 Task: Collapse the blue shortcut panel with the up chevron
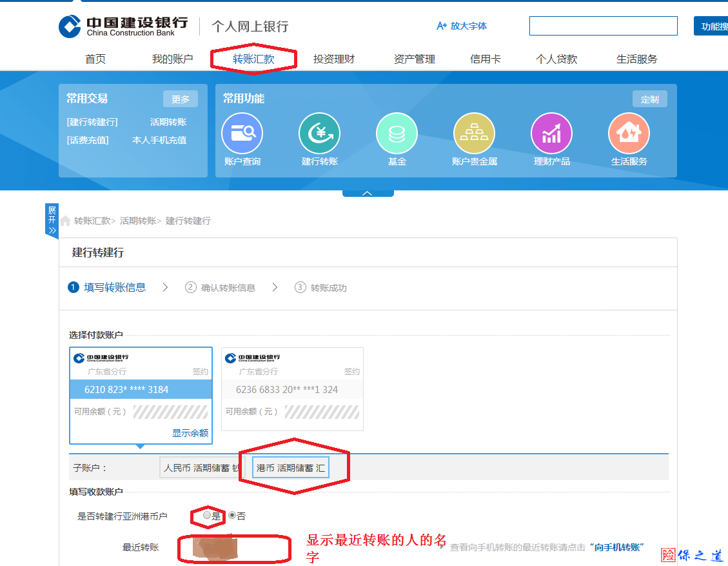click(368, 194)
